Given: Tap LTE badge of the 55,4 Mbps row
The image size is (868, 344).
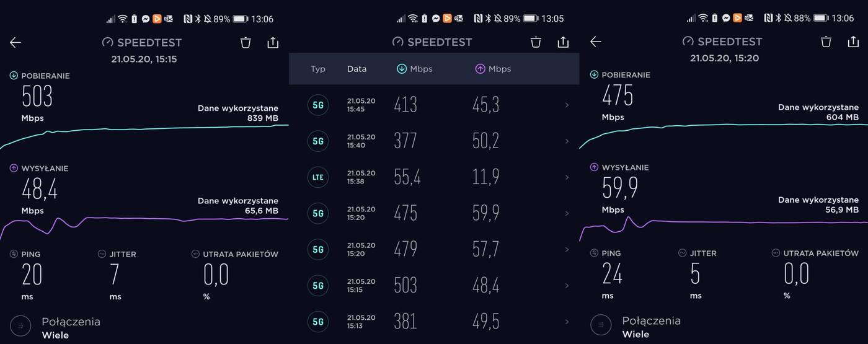Looking at the screenshot, I should [318, 177].
